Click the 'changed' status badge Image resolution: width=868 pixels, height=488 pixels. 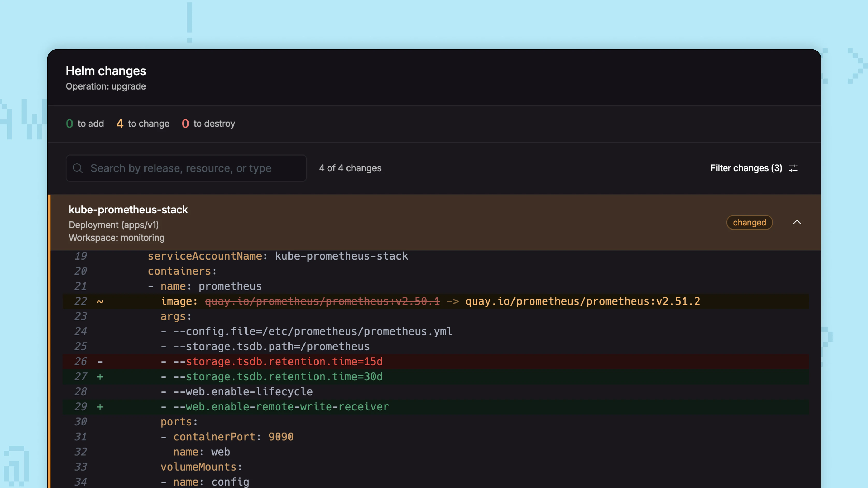pos(749,223)
